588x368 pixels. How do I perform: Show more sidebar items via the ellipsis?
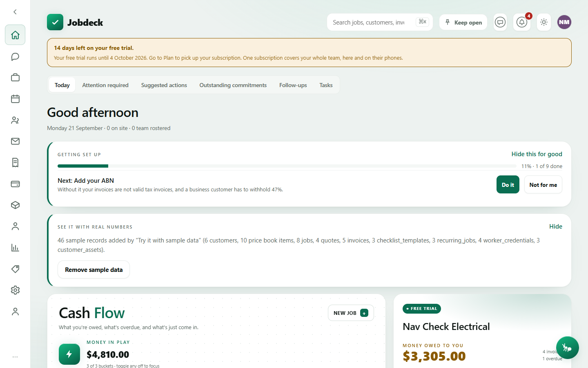pos(15,357)
